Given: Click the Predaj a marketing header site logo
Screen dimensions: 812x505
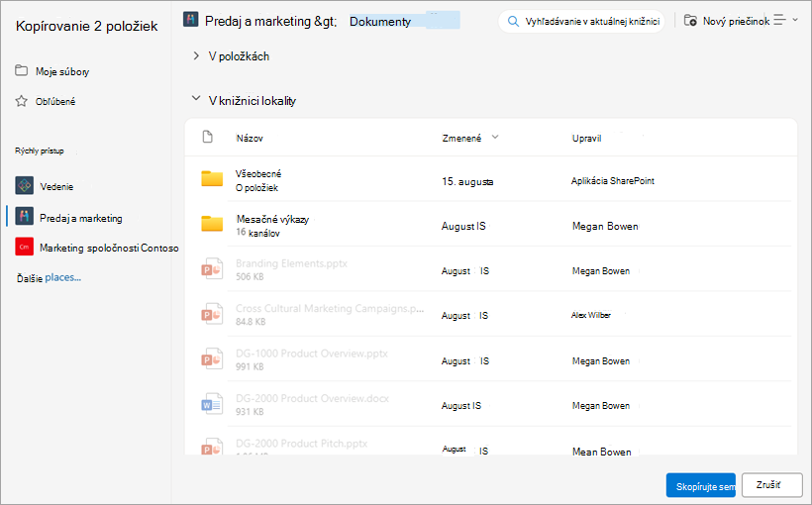Looking at the screenshot, I should point(190,20).
